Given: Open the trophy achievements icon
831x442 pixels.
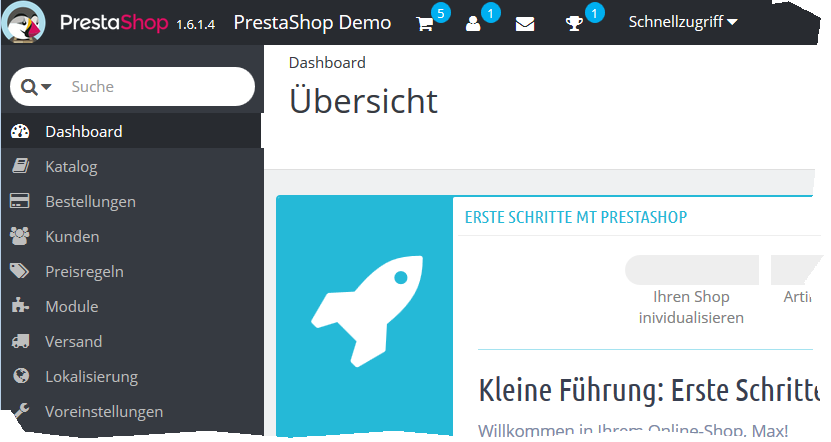Looking at the screenshot, I should 574,24.
